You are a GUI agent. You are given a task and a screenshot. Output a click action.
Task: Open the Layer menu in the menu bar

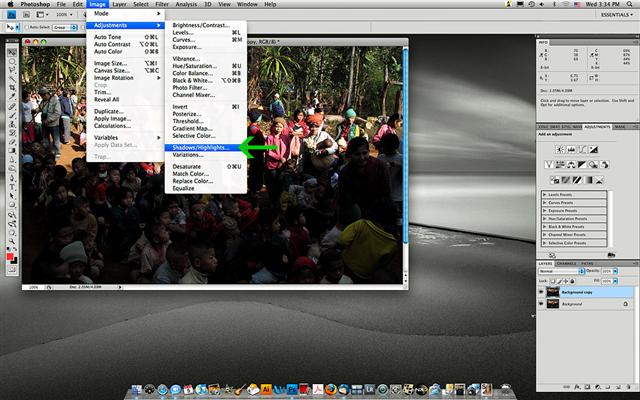(119, 5)
